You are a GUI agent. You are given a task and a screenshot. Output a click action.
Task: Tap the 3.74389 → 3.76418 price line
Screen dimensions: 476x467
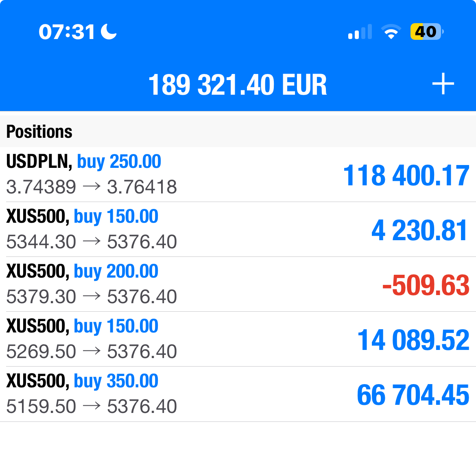coord(92,187)
